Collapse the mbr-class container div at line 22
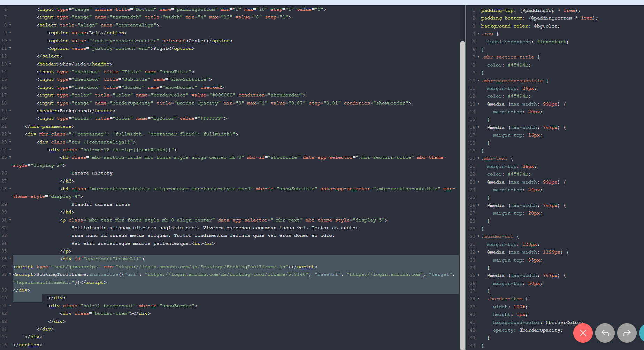 point(10,134)
